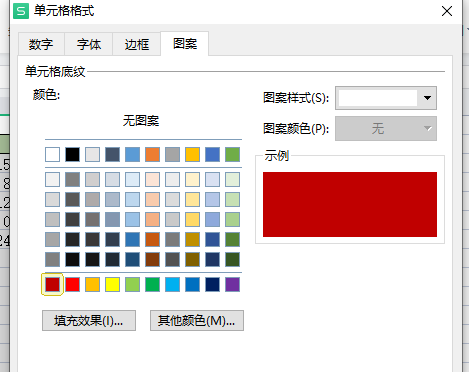
Task: Select the dark navy standard color swatch
Action: tap(212, 285)
